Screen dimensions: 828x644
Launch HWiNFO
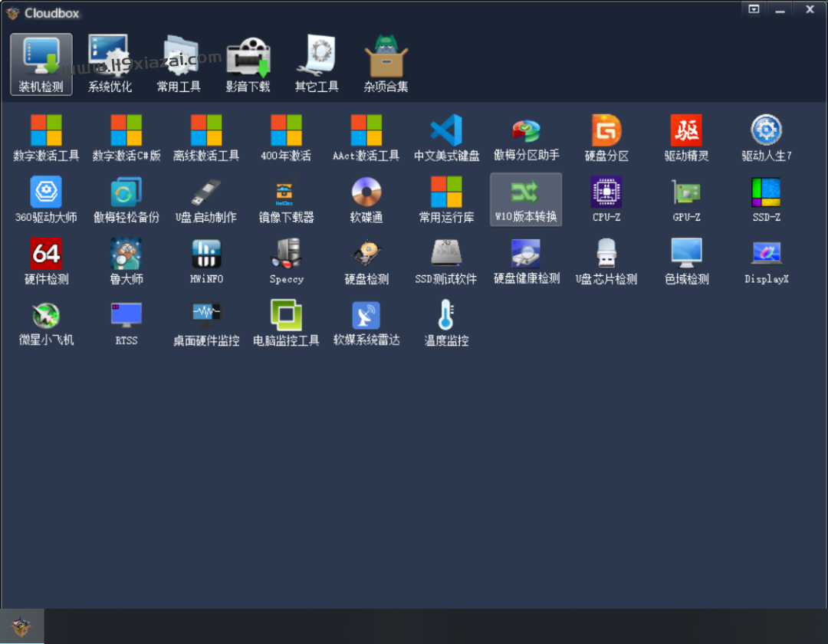[206, 261]
